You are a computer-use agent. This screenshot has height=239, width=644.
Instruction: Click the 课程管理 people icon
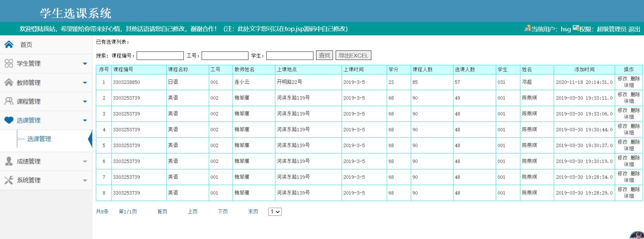[9, 101]
